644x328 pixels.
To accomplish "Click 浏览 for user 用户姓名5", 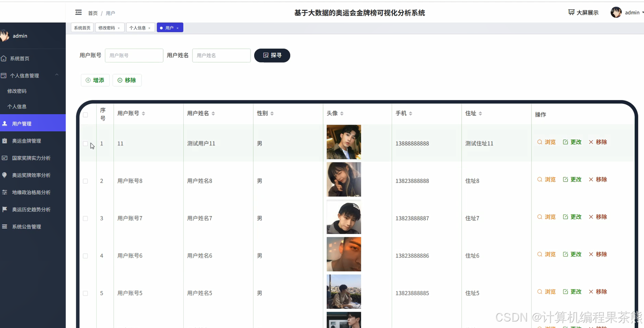I will click(547, 292).
